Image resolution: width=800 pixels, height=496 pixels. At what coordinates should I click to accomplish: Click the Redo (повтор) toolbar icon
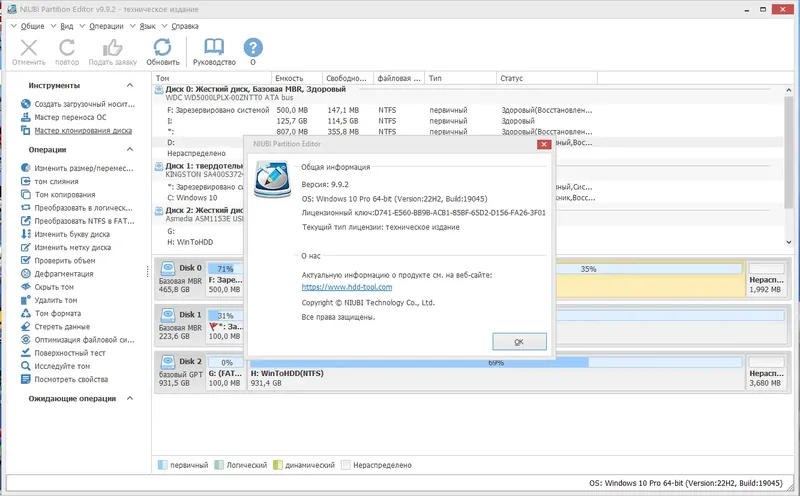pos(67,48)
